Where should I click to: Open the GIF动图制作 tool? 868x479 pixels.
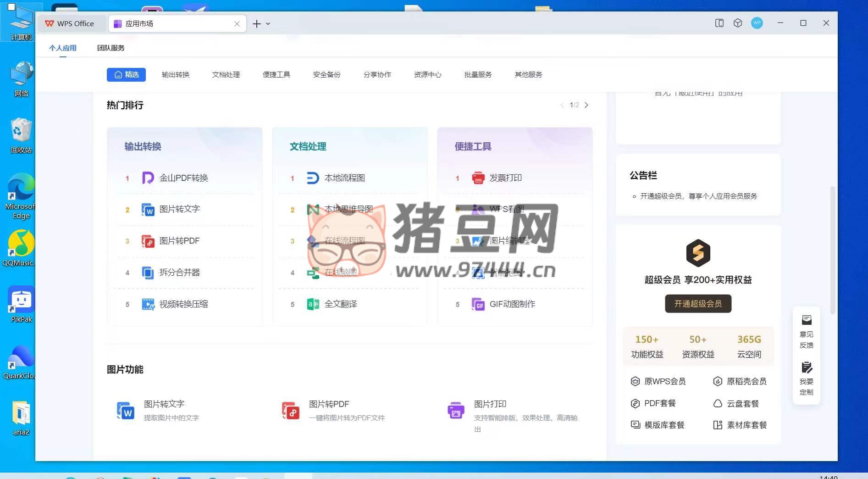coord(512,304)
